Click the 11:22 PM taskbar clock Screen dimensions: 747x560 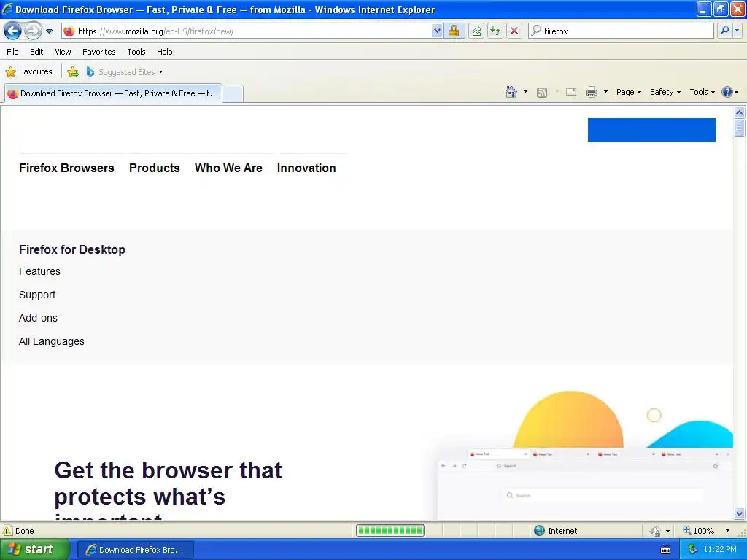click(720, 550)
